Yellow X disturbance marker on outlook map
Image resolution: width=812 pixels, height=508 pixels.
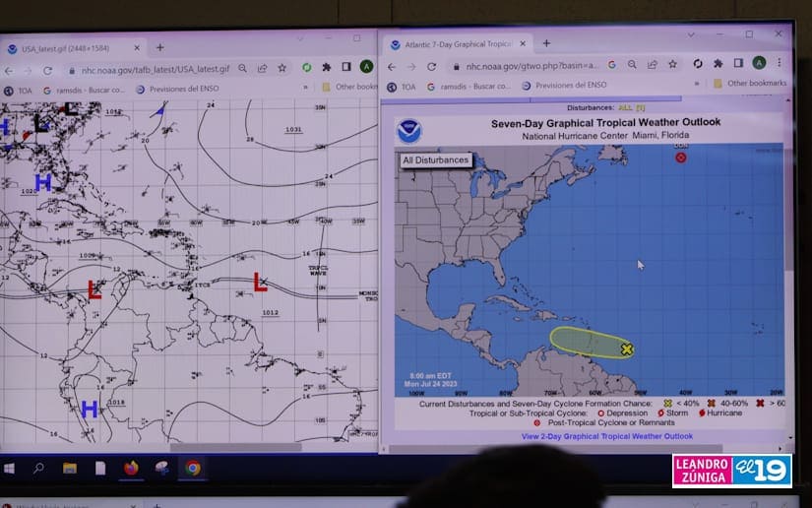pyautogui.click(x=627, y=349)
